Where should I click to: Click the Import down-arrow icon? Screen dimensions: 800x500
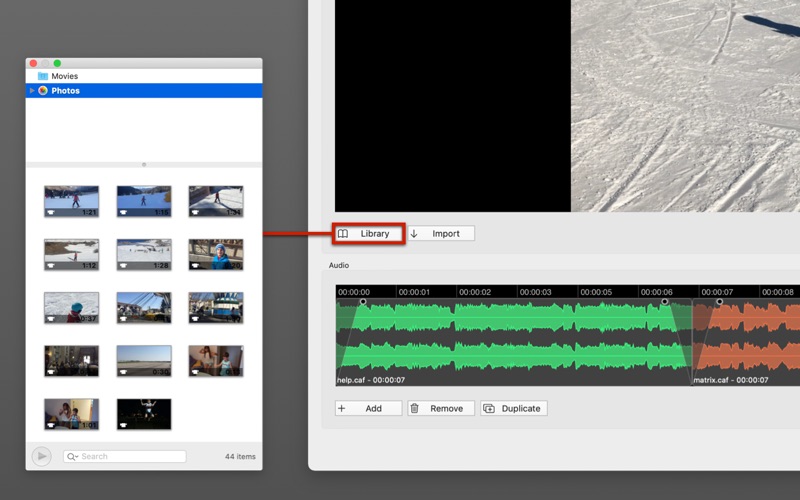[x=414, y=234]
